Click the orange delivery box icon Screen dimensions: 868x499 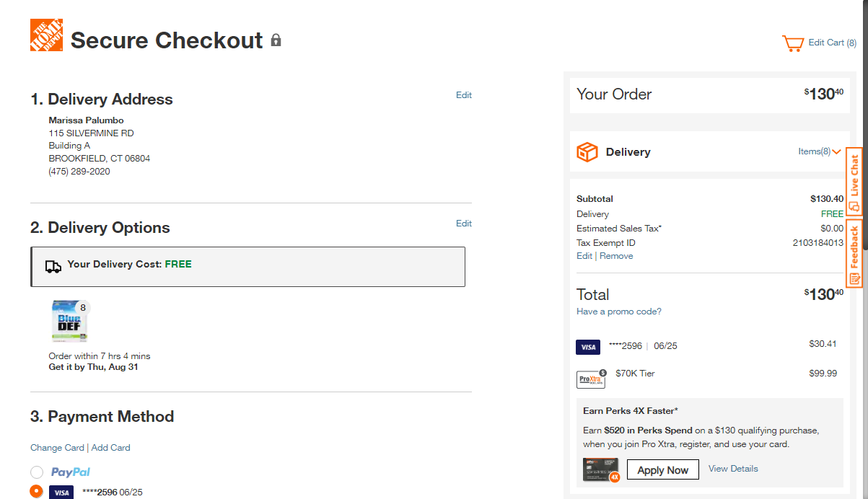tap(587, 152)
